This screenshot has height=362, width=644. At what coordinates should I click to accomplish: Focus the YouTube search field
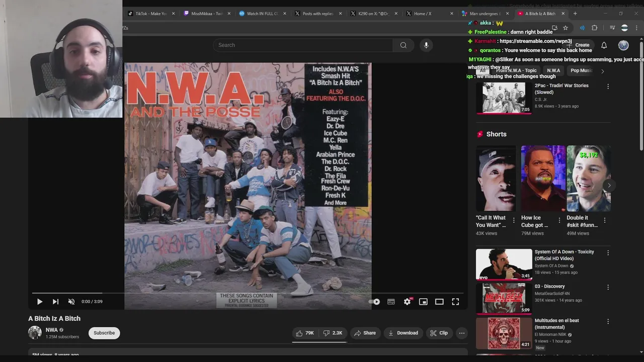point(304,45)
